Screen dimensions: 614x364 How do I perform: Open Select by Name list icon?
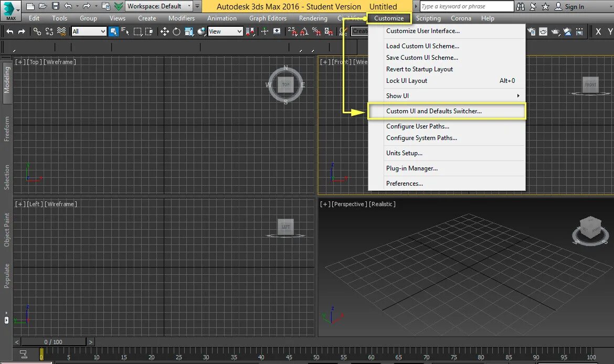pos(125,31)
